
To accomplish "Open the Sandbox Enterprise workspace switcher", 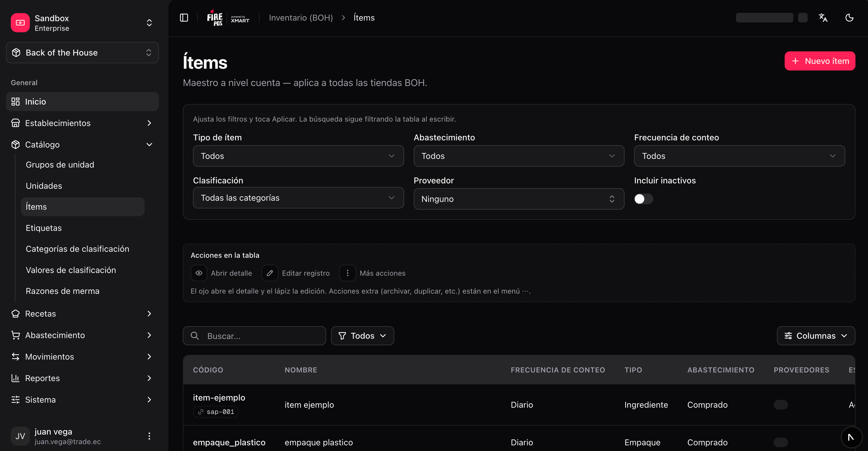I will (x=82, y=23).
